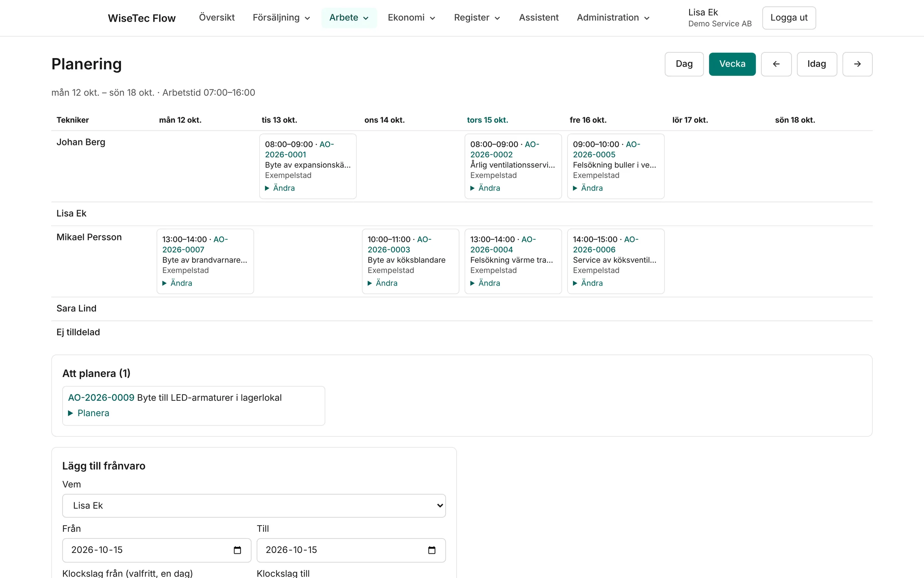Click the 'tors 15 okt.' column header
The image size is (924, 578).
487,120
